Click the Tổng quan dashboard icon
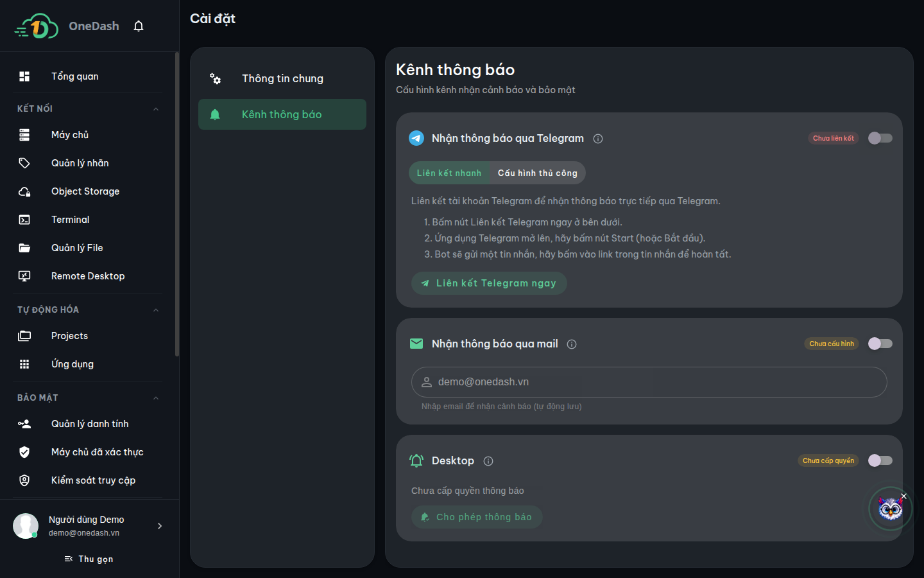This screenshot has width=924, height=578. tap(24, 76)
